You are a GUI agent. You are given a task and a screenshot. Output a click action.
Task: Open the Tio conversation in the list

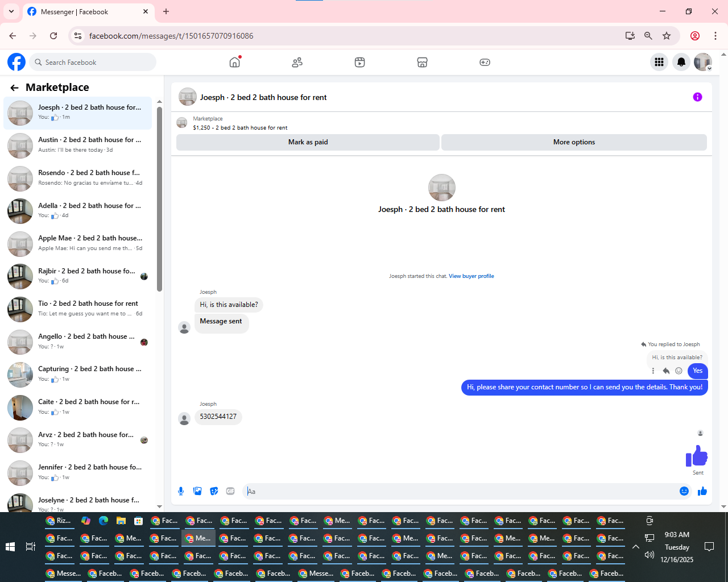coord(78,309)
